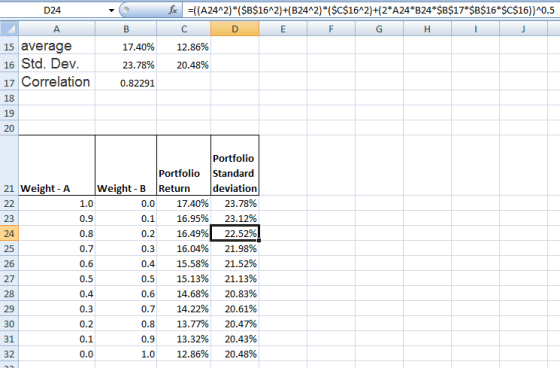Select standard deviation 21.13% cell
Viewport: 560px width, 368px height.
[235, 278]
